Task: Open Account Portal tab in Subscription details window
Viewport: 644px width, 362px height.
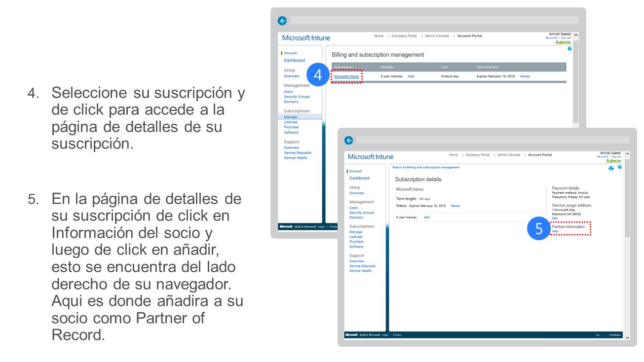Action: coord(540,155)
